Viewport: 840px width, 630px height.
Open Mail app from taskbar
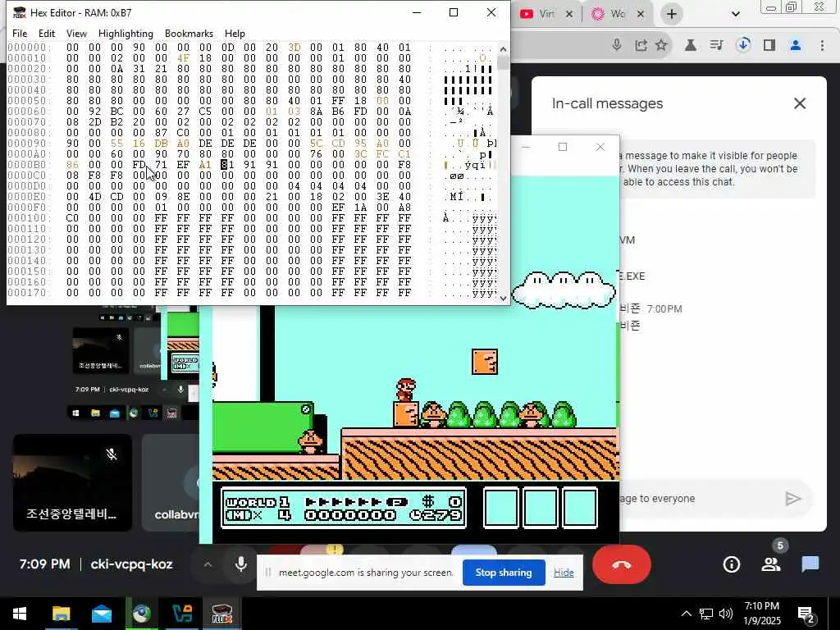coord(101,614)
